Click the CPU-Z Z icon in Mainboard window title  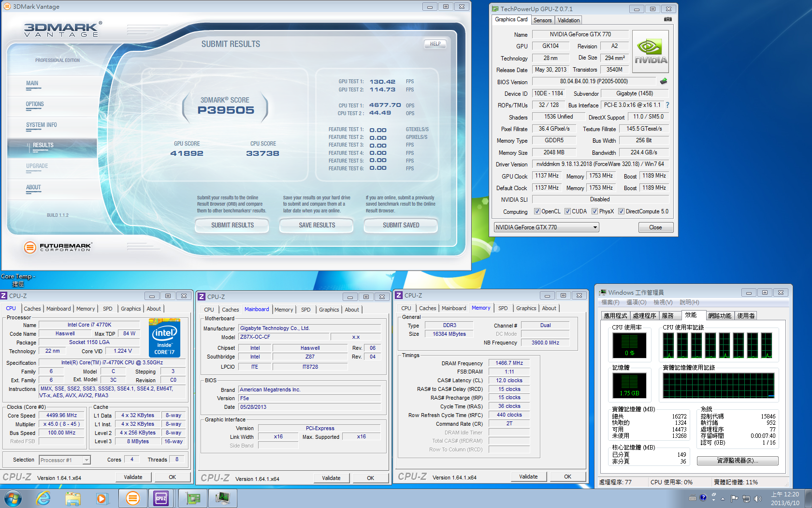(202, 297)
